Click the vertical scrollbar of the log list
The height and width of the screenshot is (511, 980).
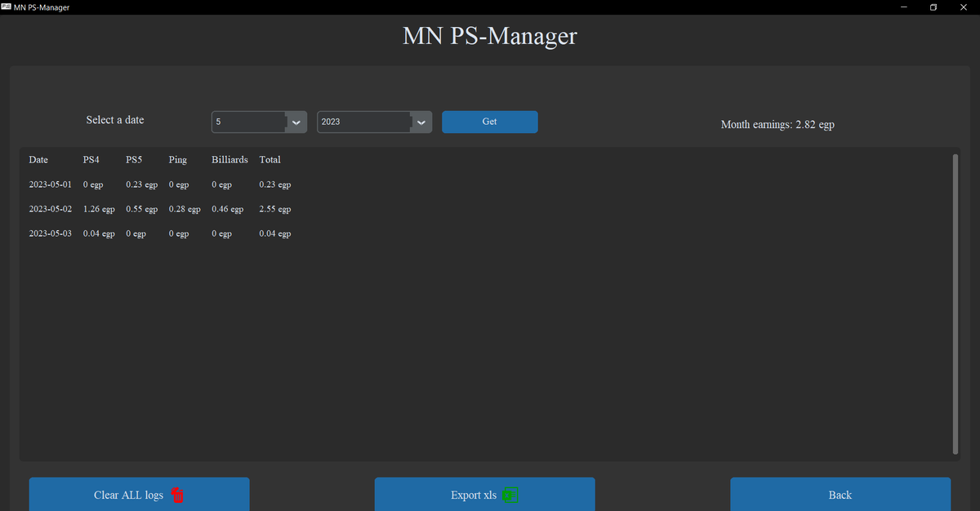955,303
